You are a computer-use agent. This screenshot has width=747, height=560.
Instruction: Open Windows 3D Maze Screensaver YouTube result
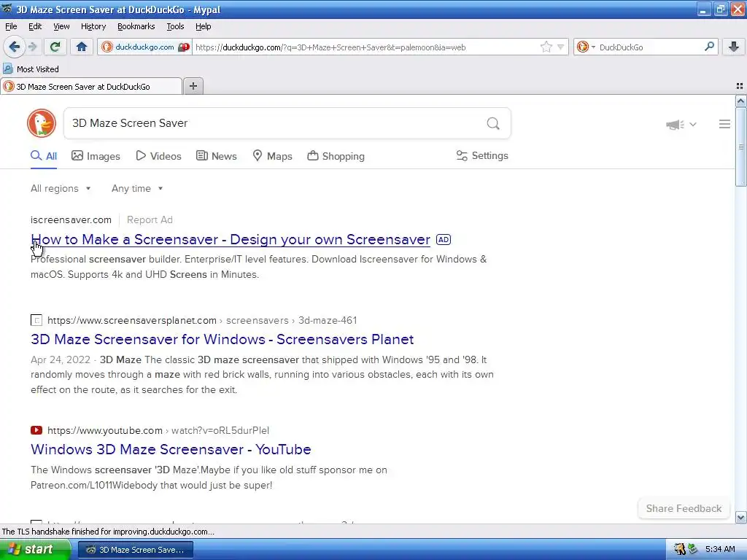point(171,449)
